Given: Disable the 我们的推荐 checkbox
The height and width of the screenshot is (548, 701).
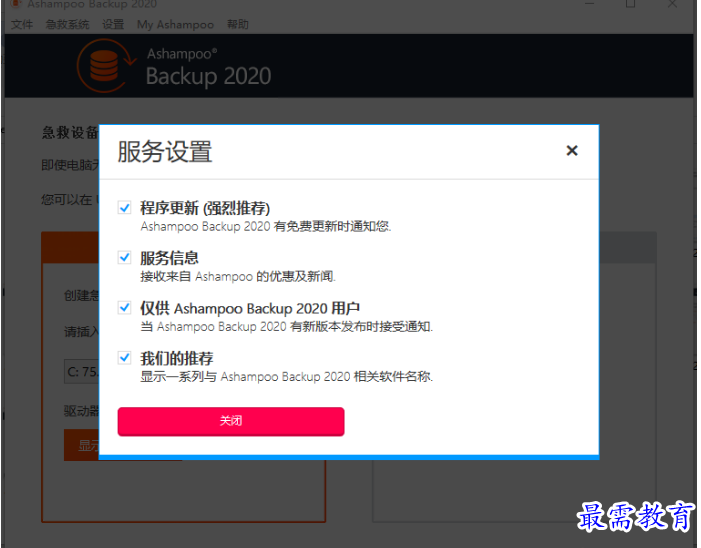Looking at the screenshot, I should pyautogui.click(x=124, y=358).
